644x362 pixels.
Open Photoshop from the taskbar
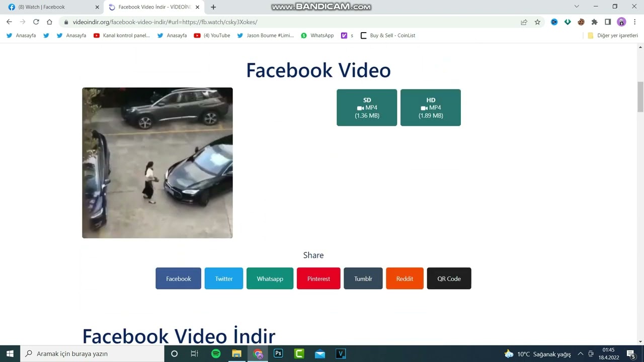(x=278, y=353)
